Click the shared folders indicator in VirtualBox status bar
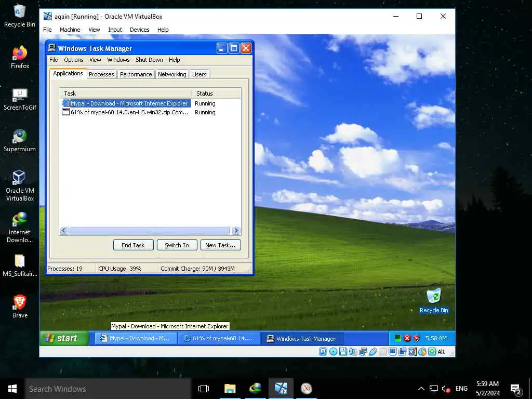This screenshot has width=532, height=399. [x=383, y=352]
